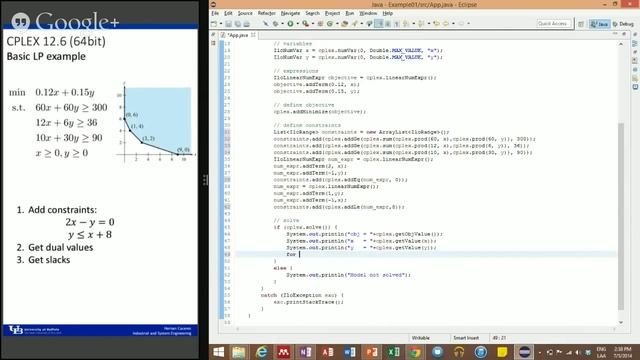The width and height of the screenshot is (640, 360).
Task: Close the App.java editor tab
Action: (x=253, y=35)
